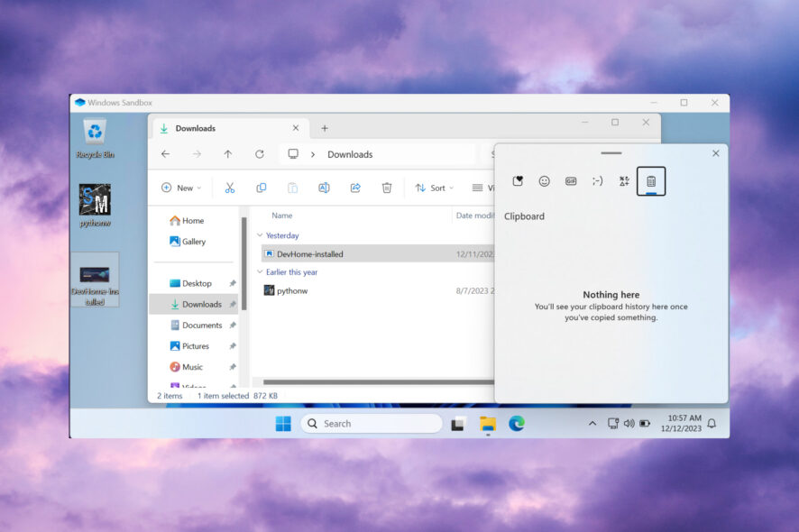The image size is (799, 532).
Task: Open the Recycle Bin desktop icon
Action: tap(95, 139)
